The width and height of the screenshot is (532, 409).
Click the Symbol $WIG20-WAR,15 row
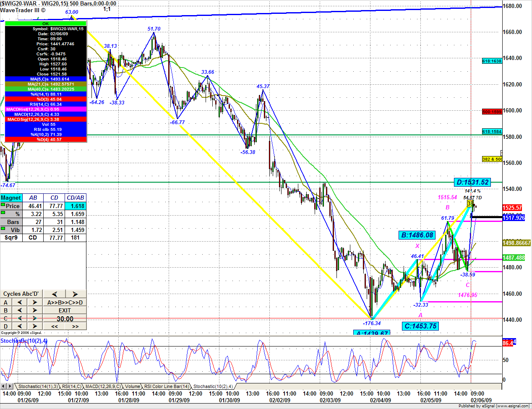click(46, 29)
